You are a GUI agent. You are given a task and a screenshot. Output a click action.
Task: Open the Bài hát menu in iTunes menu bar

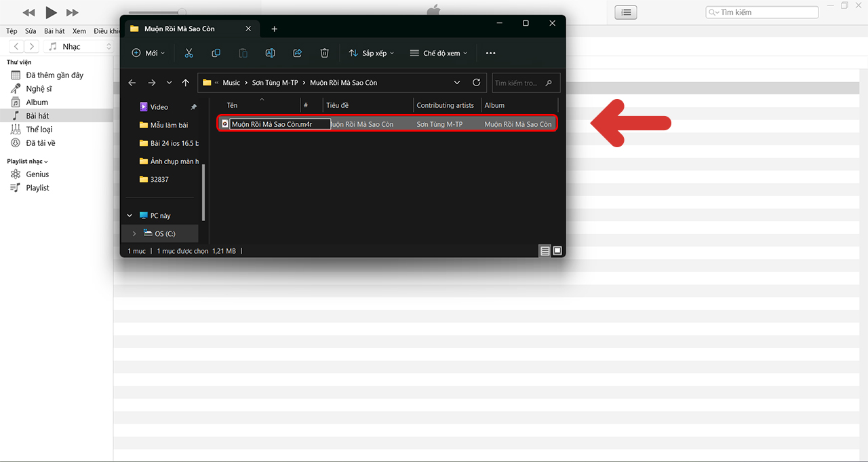pos(54,31)
